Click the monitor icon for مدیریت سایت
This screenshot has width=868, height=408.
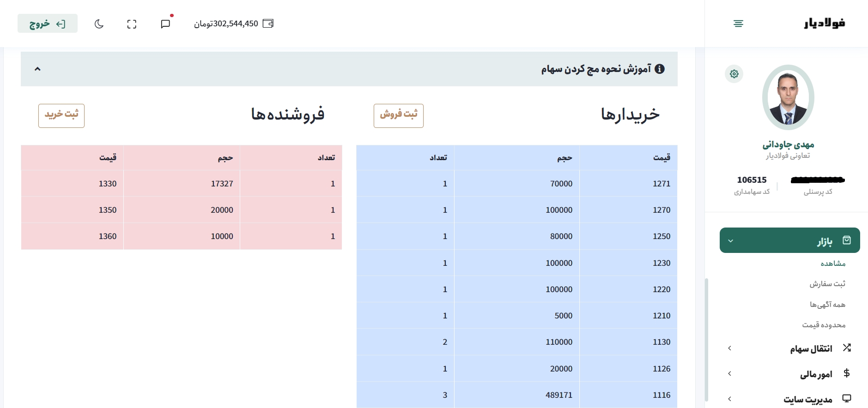(846, 399)
